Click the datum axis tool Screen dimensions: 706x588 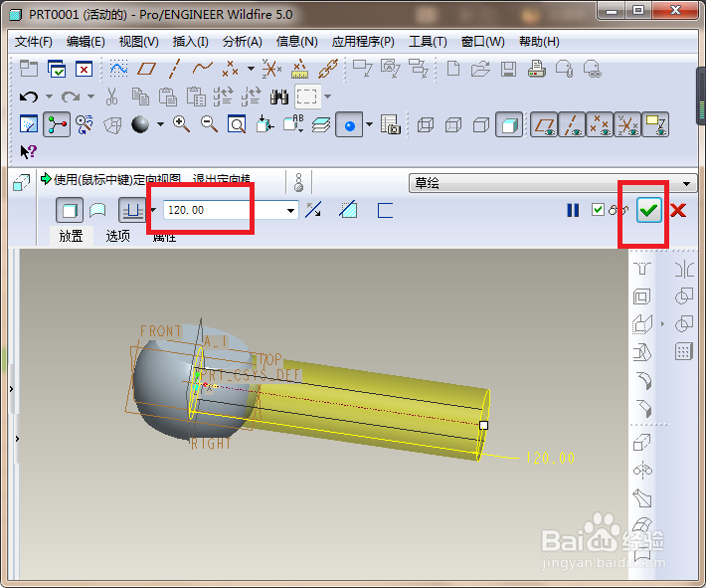(x=175, y=69)
